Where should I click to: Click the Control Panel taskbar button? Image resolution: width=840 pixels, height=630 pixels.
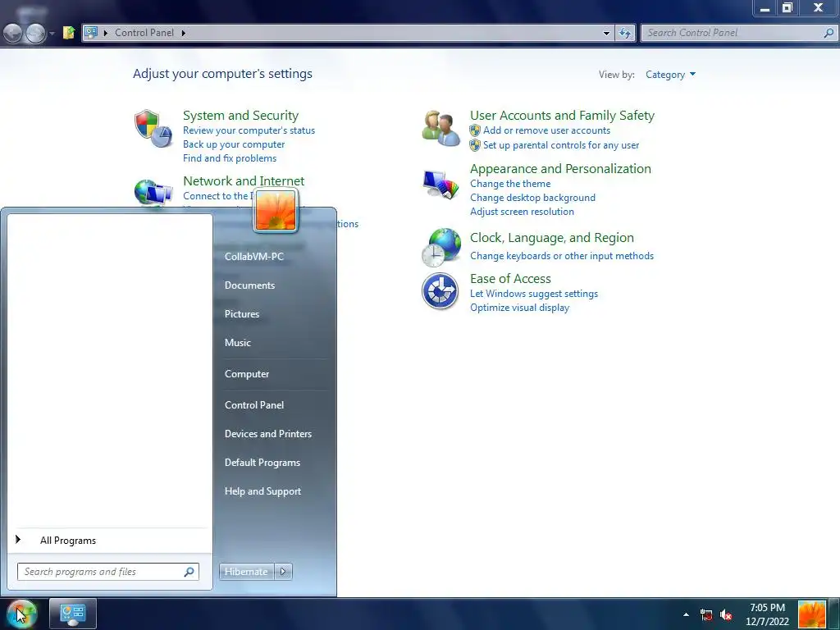(73, 614)
